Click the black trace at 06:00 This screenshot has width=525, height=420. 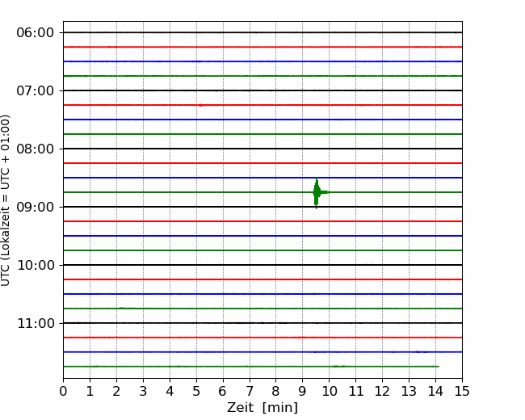(x=262, y=32)
